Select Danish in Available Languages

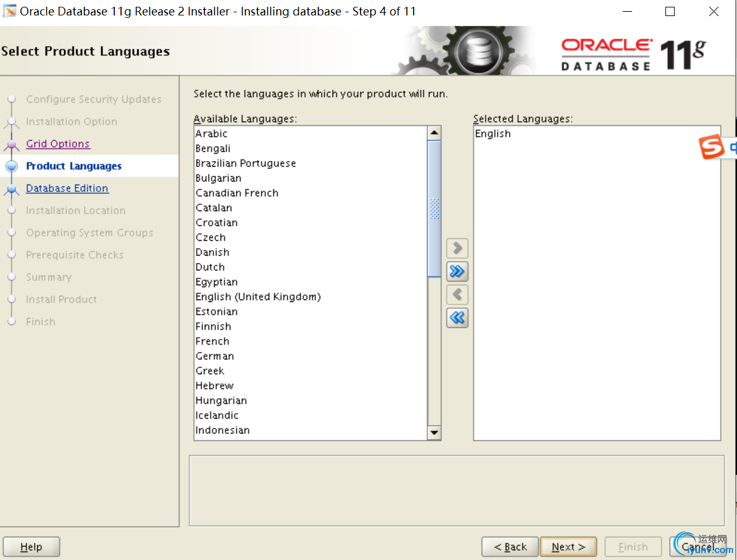point(310,252)
